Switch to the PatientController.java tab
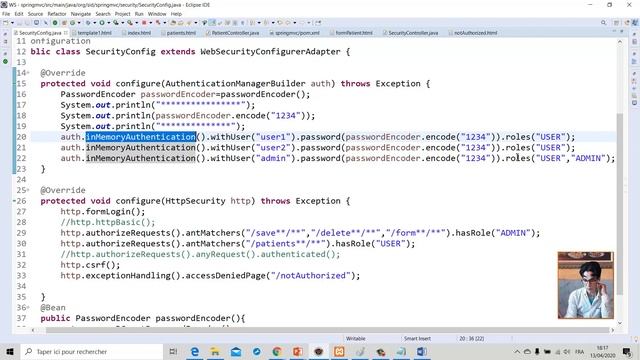Screen dimensions: 640x360 click(x=235, y=33)
